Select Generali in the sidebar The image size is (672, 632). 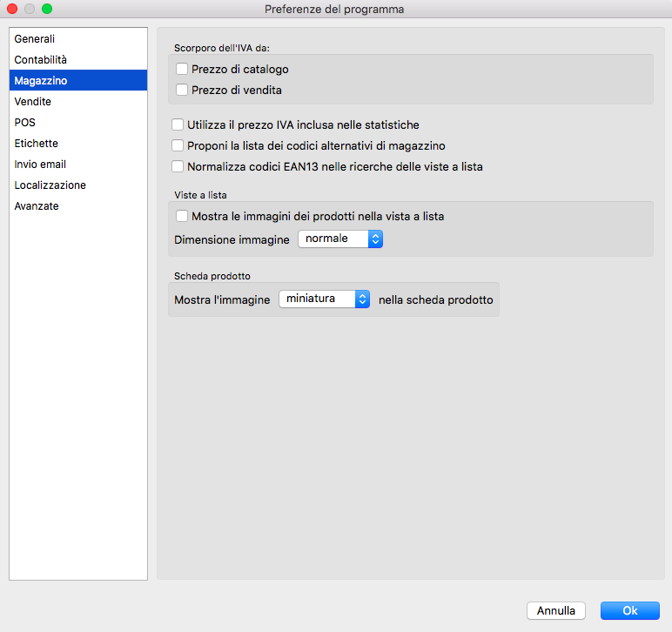pos(35,39)
